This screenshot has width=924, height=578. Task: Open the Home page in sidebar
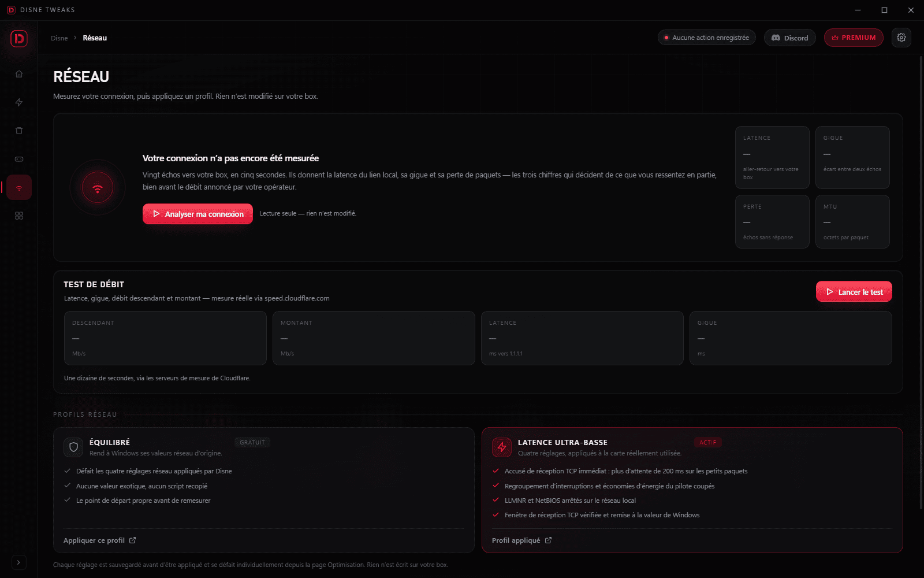[x=19, y=74]
